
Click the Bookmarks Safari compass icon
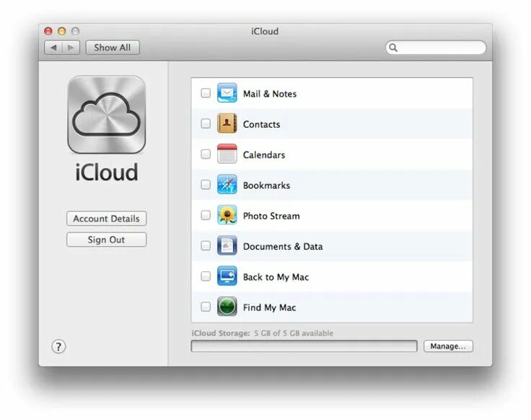coord(227,184)
